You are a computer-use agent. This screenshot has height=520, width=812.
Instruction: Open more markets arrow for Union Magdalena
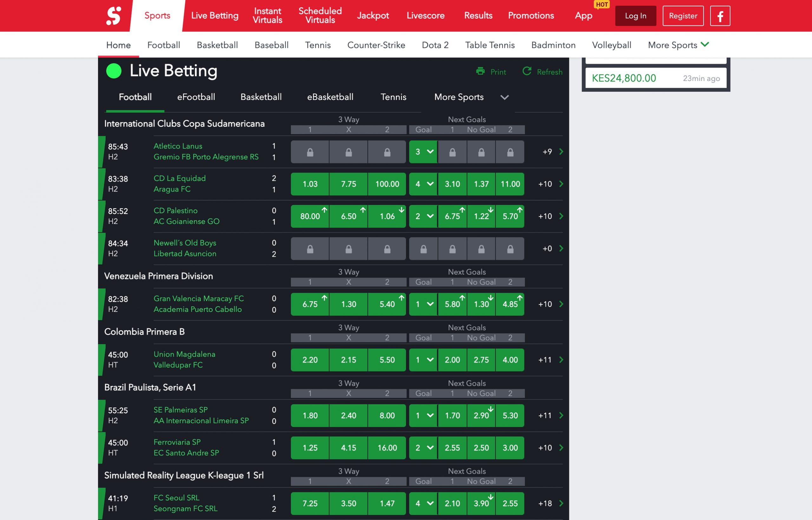561,360
